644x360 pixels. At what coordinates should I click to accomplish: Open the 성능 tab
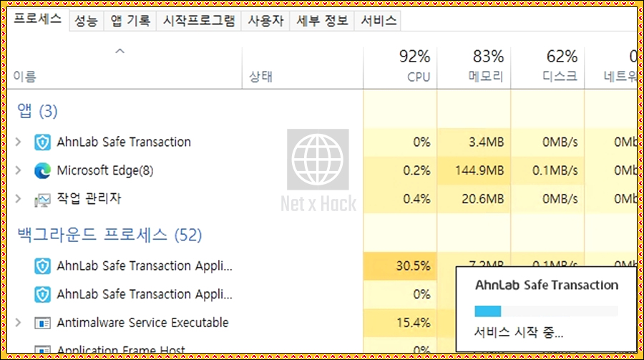tap(87, 21)
